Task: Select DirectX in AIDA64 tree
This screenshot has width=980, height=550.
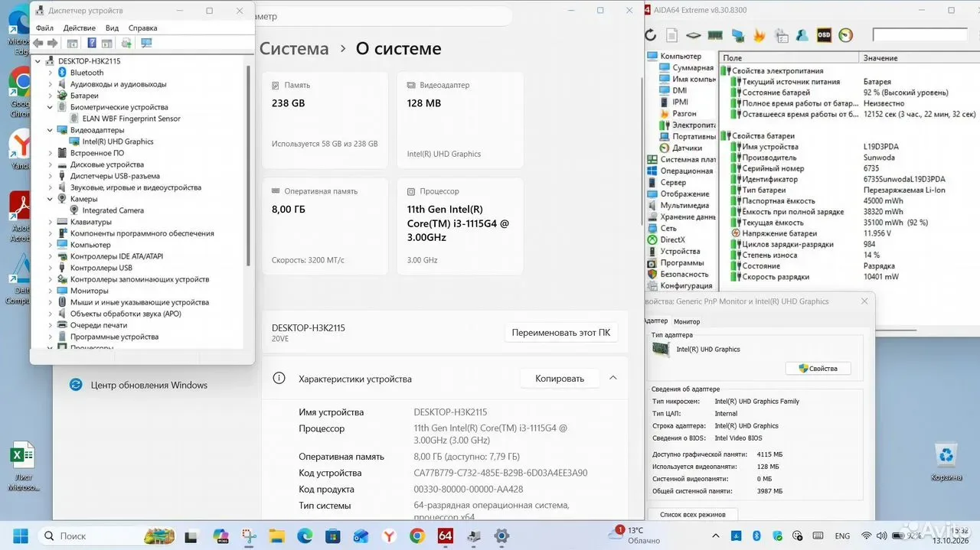Action: tap(673, 239)
